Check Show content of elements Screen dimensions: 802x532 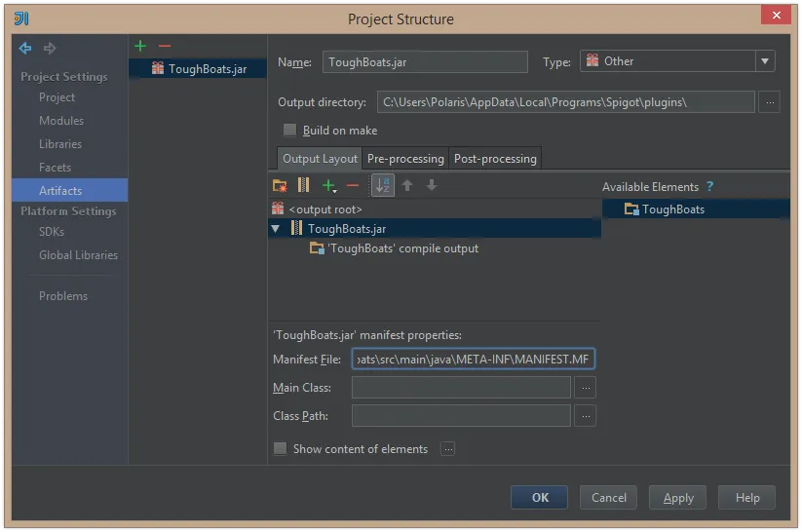tap(280, 448)
